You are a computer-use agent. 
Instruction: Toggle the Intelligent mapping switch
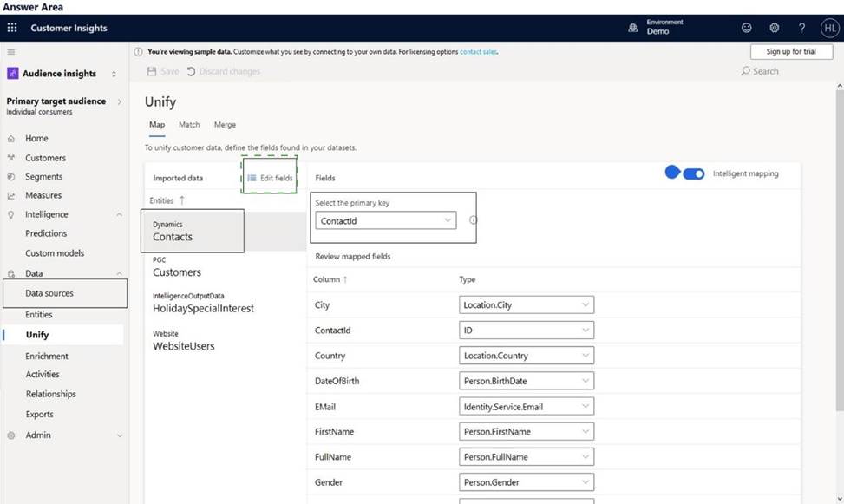[693, 173]
